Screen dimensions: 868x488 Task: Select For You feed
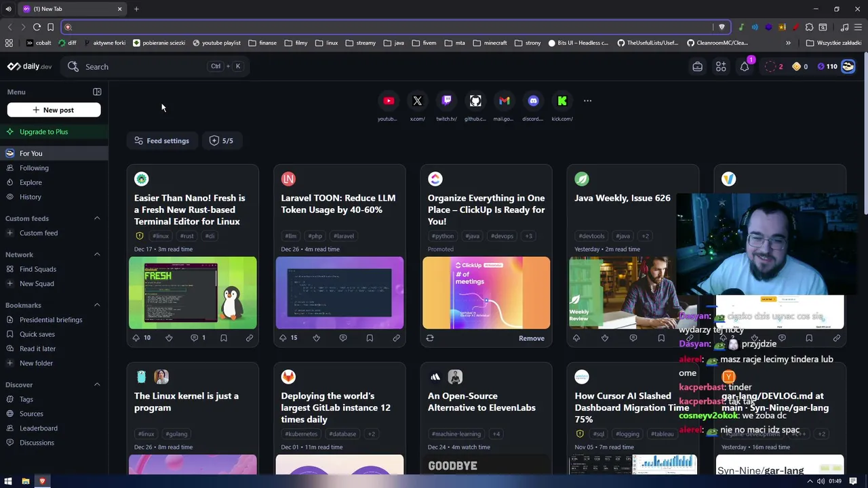tap(54, 153)
